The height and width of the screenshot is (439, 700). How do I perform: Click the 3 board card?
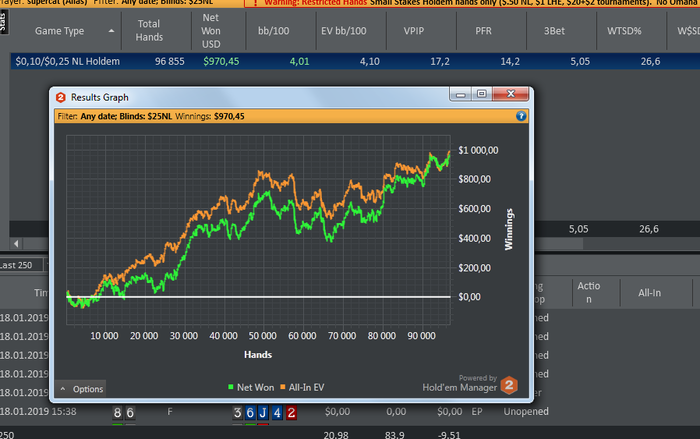coord(238,413)
